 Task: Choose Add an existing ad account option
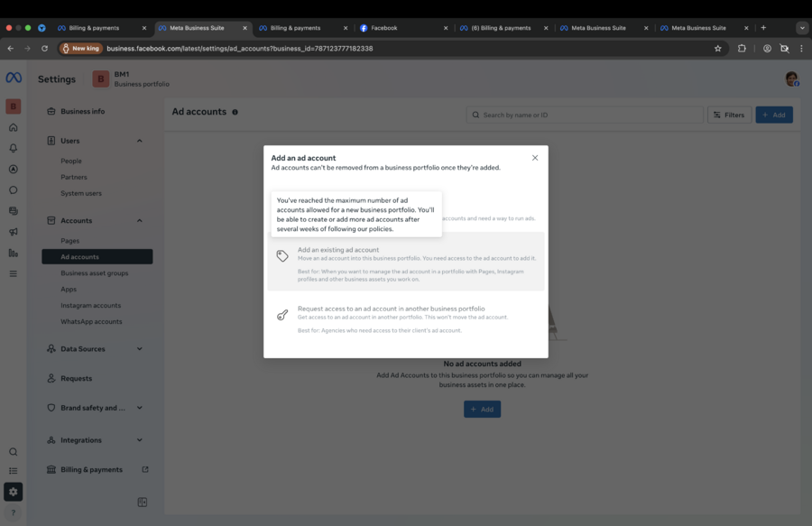tap(406, 262)
